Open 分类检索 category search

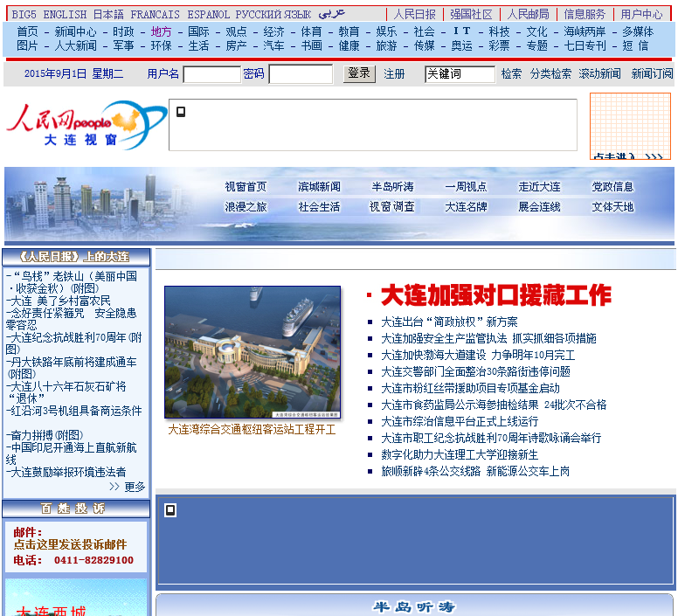click(x=550, y=73)
